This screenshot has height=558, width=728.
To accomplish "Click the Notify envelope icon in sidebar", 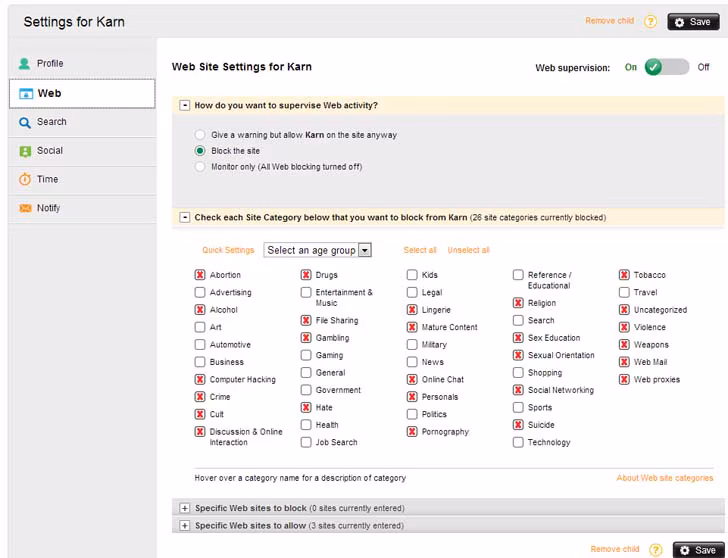I will pos(25,209).
